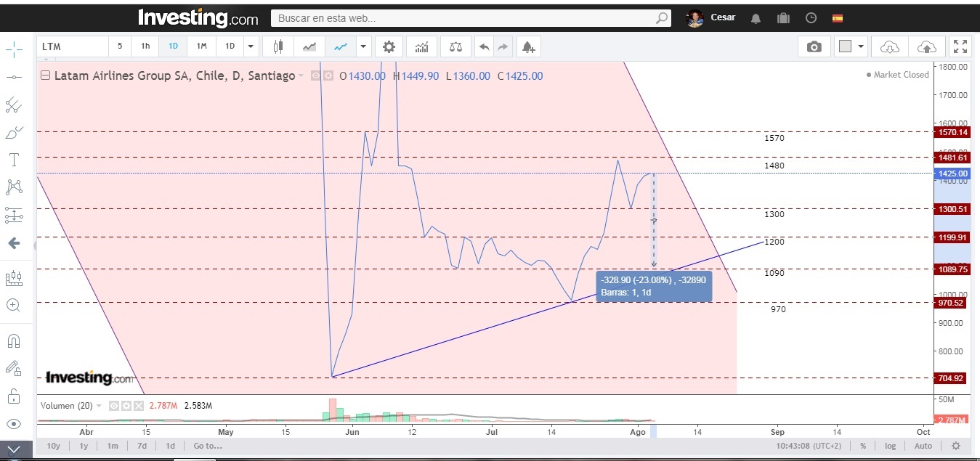Select the zoom-in magnifier tool

tap(14, 306)
